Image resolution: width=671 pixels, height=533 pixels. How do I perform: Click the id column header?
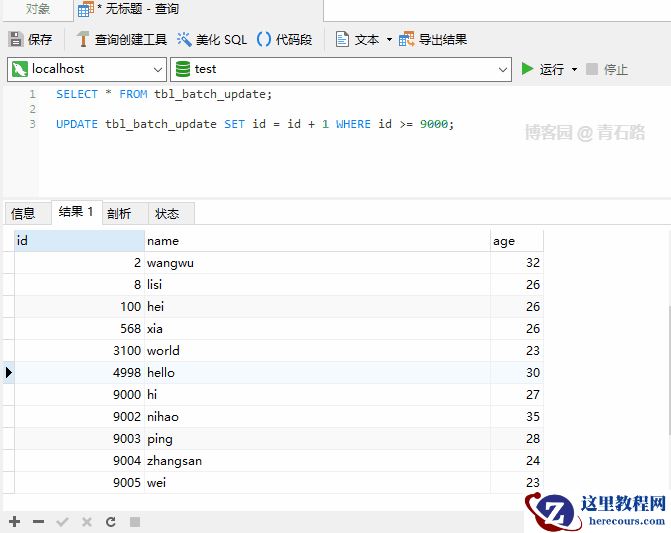(80, 241)
